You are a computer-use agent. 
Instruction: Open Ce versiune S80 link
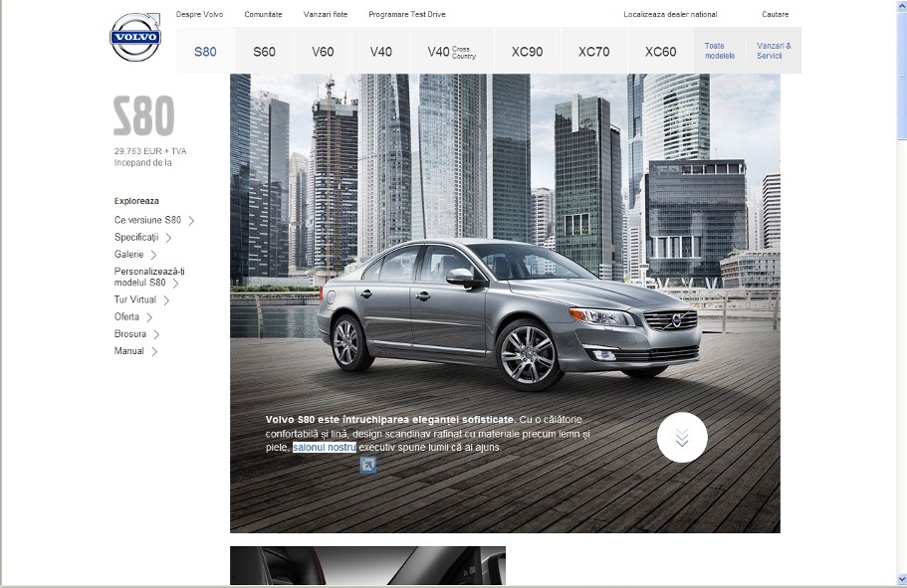(x=147, y=220)
